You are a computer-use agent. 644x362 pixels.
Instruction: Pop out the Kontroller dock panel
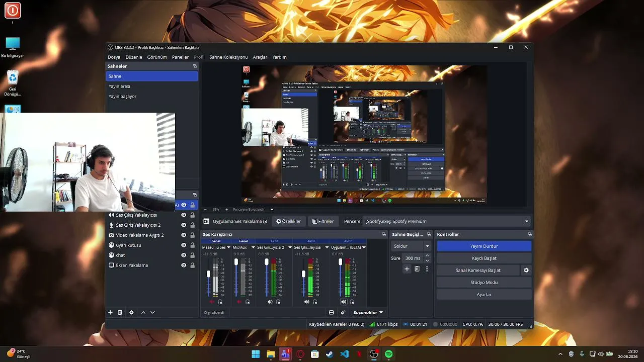pos(530,234)
